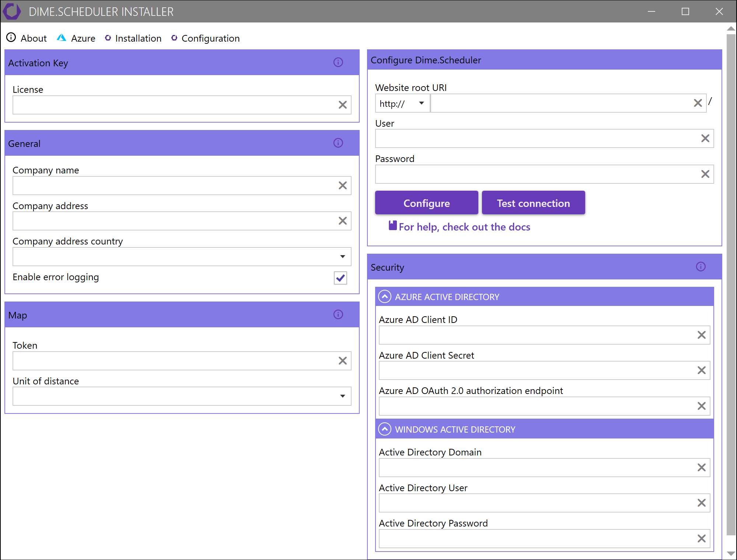The width and height of the screenshot is (737, 560).
Task: Show info for the Map section
Action: [x=338, y=314]
